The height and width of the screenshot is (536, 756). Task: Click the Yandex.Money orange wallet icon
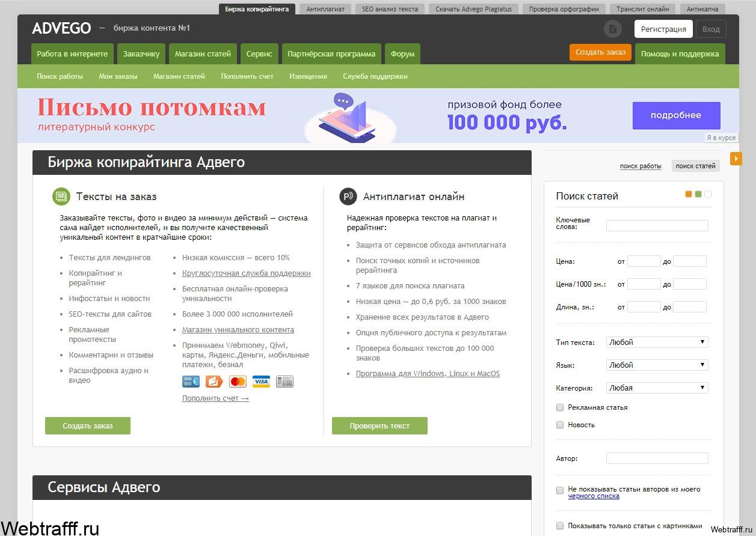click(214, 381)
